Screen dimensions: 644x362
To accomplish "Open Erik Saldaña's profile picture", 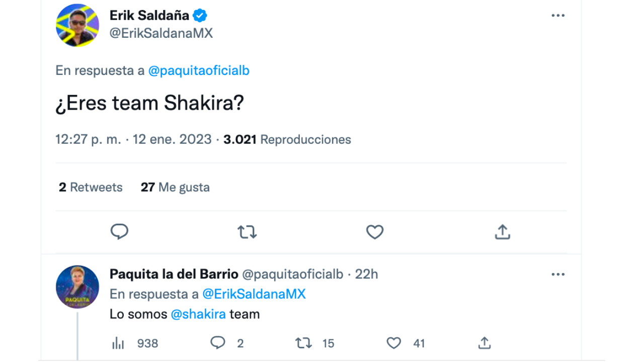I will point(77,25).
